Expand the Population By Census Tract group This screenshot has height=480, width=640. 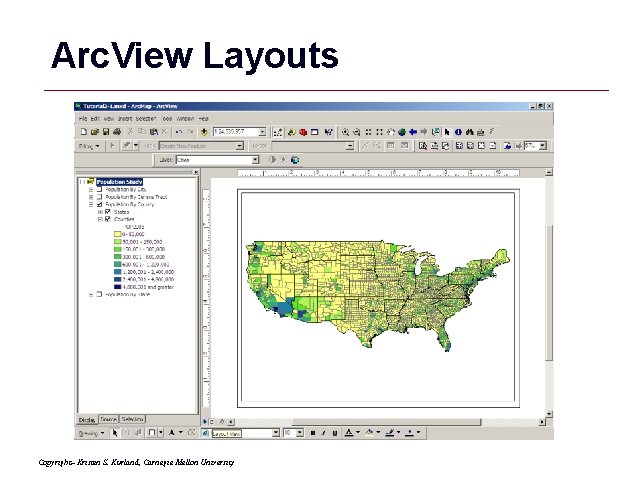tap(91, 197)
